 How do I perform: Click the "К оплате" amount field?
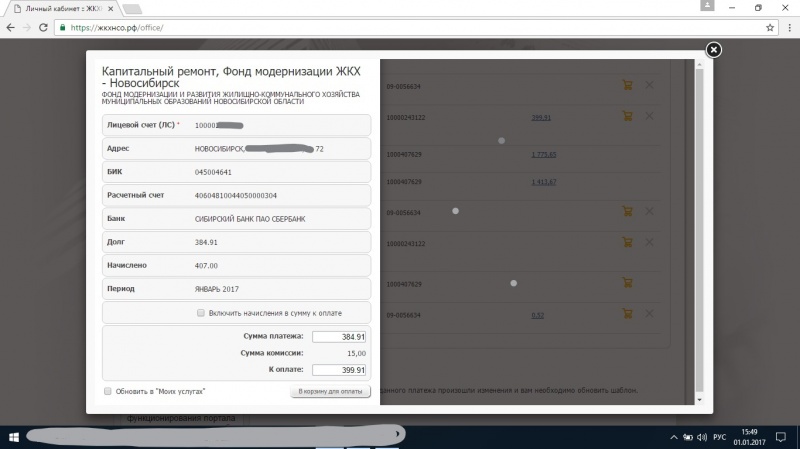(x=339, y=370)
